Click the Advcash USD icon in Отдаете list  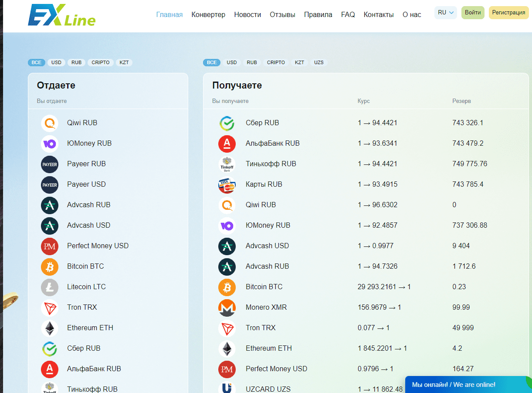(50, 226)
